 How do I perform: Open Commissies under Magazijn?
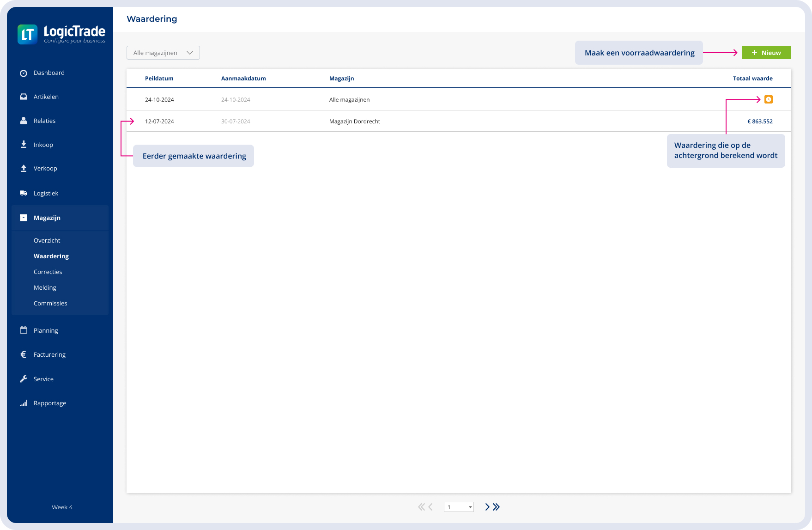pos(50,303)
